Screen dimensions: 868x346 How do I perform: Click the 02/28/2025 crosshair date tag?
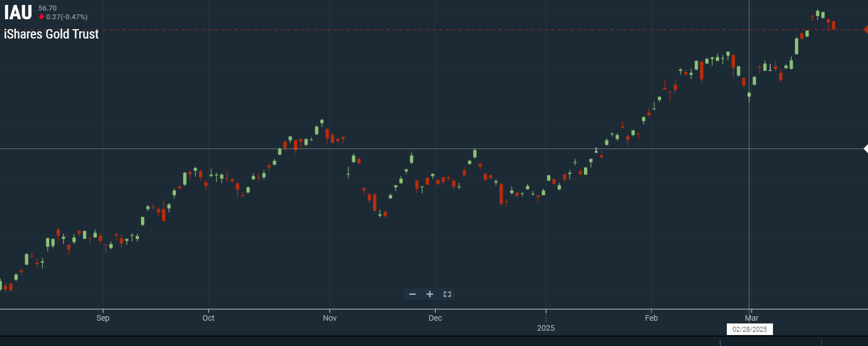pyautogui.click(x=750, y=329)
